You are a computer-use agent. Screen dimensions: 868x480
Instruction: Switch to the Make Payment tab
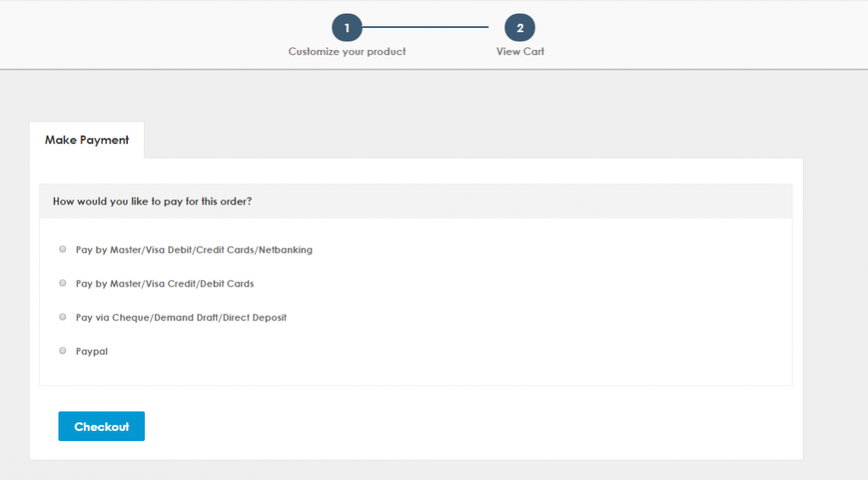coord(86,140)
